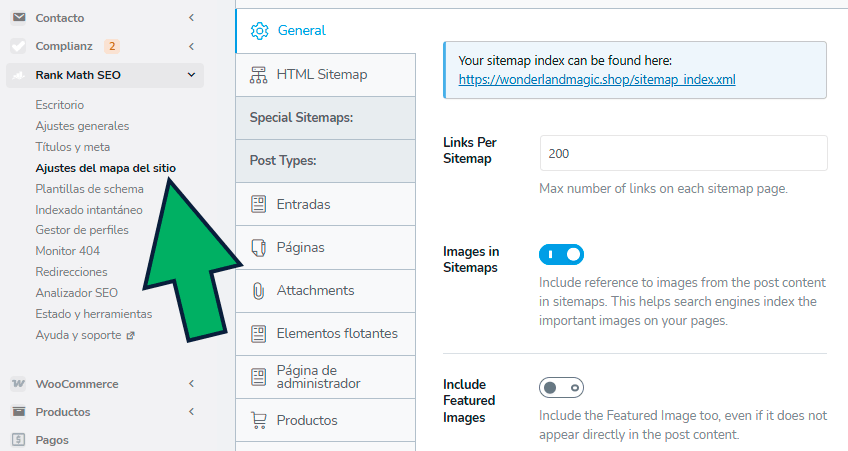Click the Attachments paperclip icon
848x451 pixels.
(258, 291)
